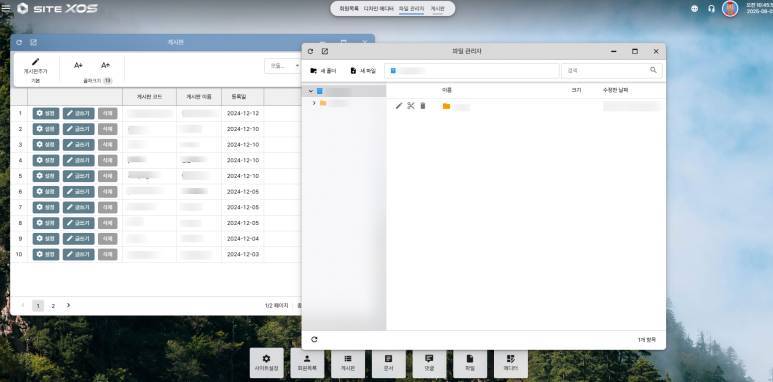Click 삭제 for board row 6
The image size is (773, 382).
click(107, 192)
